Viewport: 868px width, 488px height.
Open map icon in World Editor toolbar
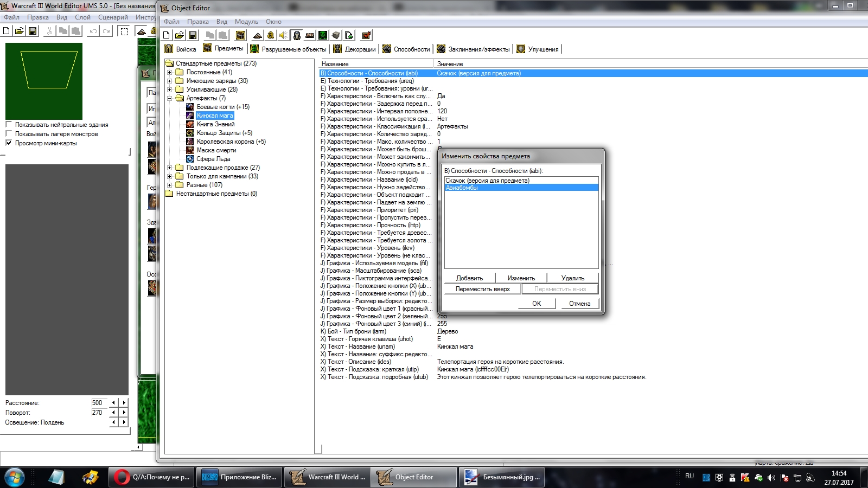[20, 31]
